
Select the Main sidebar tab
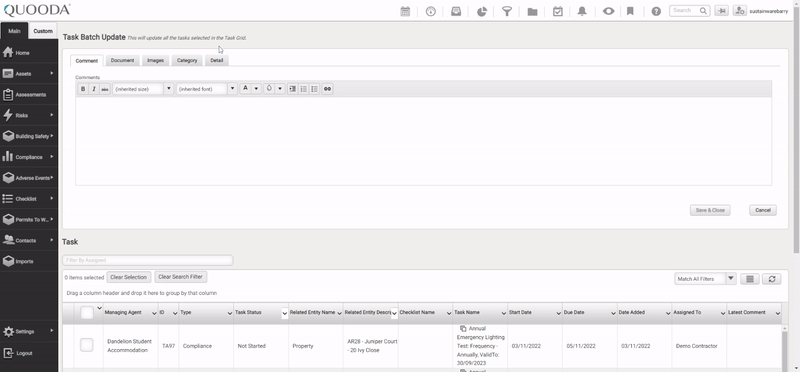point(14,31)
